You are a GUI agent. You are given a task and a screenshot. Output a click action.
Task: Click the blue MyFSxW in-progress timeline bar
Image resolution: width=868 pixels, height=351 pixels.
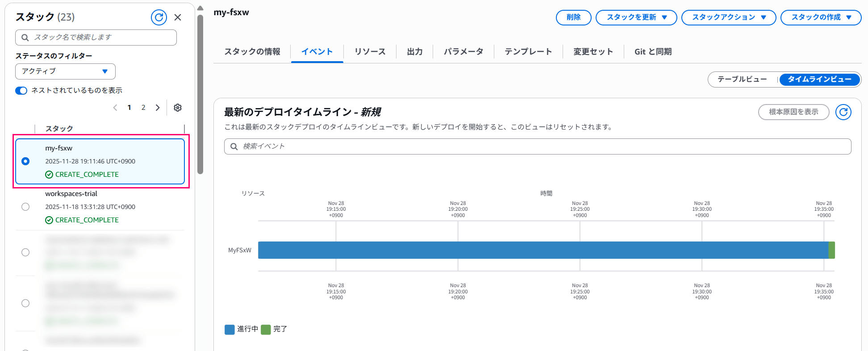tap(543, 250)
